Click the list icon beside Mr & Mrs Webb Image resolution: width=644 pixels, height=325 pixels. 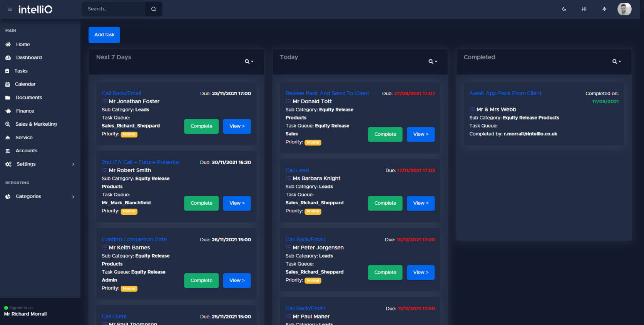[472, 109]
